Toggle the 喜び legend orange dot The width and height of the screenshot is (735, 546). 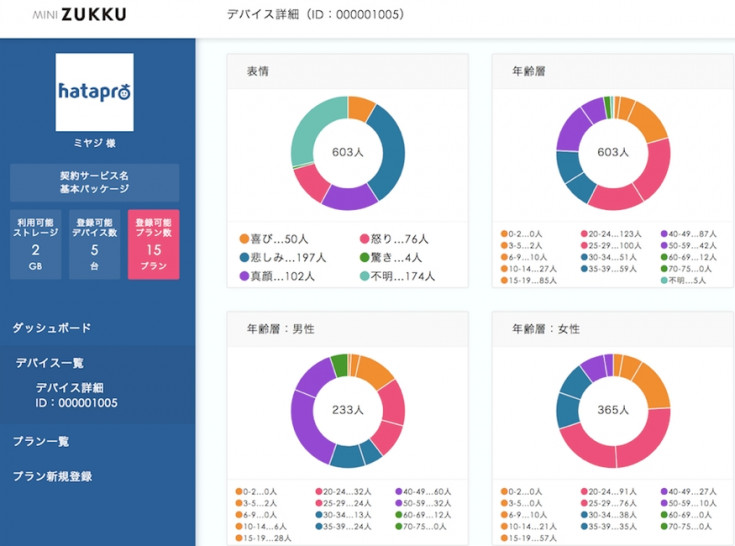click(243, 239)
